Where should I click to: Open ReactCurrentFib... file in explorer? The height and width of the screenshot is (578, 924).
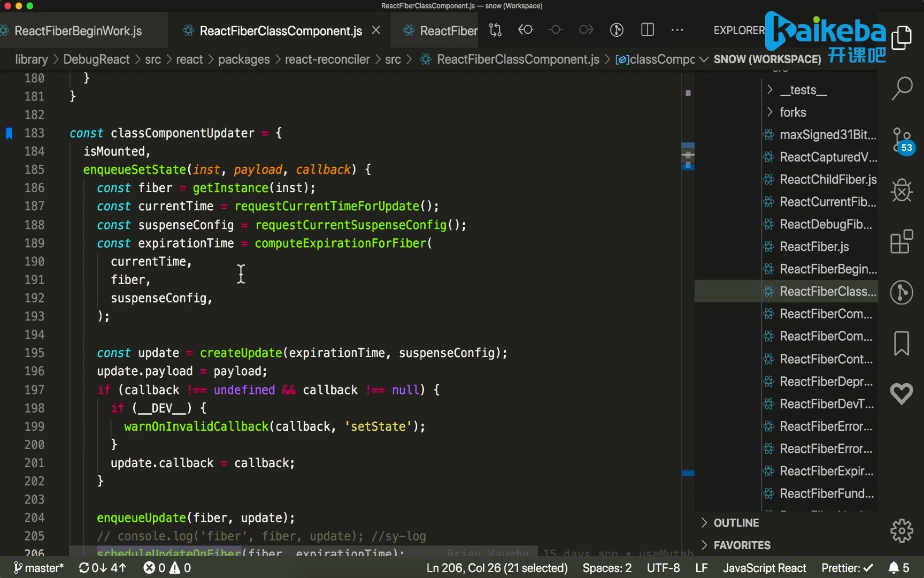click(820, 202)
